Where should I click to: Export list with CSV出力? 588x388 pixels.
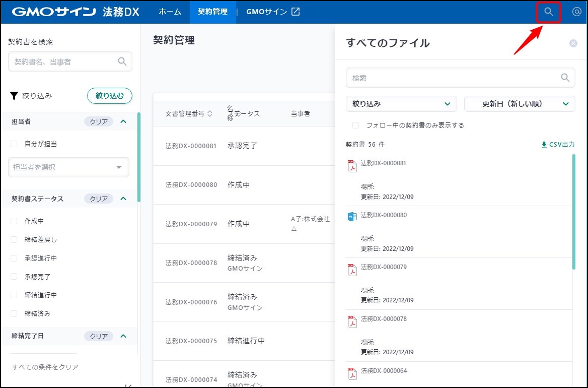point(558,145)
